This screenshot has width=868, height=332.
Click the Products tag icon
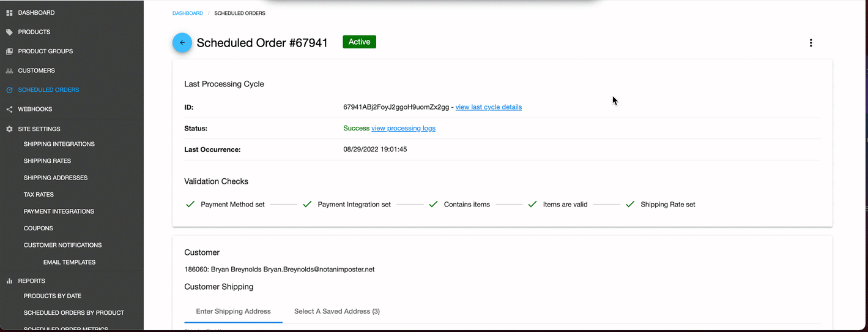[9, 32]
